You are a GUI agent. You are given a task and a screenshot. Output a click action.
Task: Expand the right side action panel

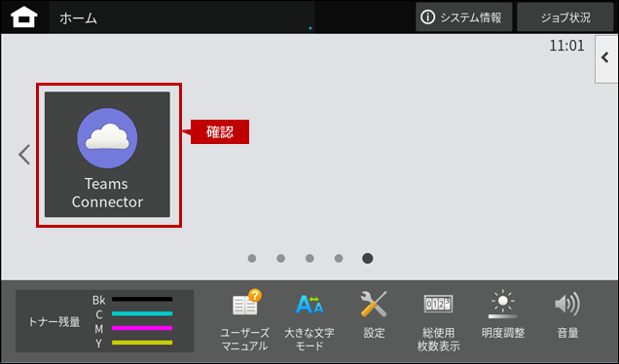coord(606,58)
